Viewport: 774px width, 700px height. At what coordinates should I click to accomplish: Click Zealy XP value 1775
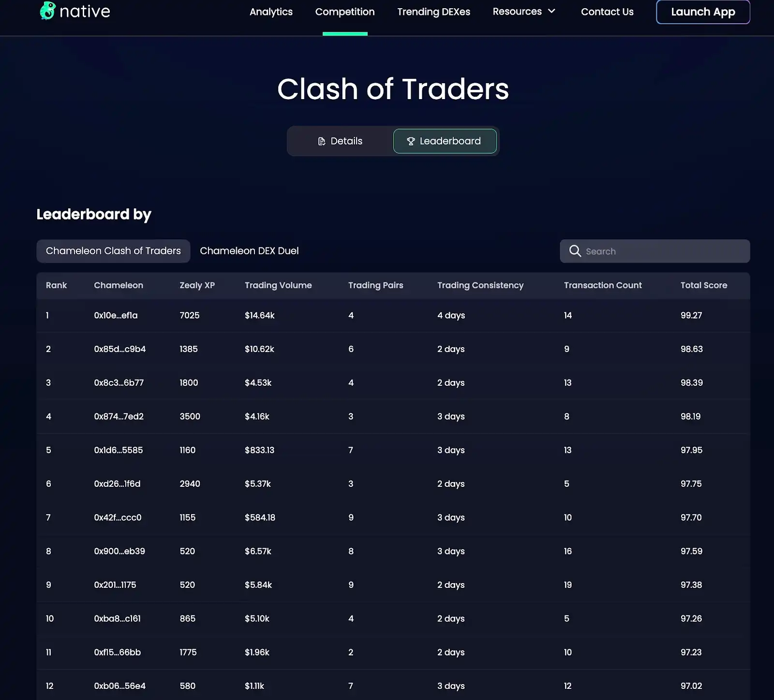point(188,652)
